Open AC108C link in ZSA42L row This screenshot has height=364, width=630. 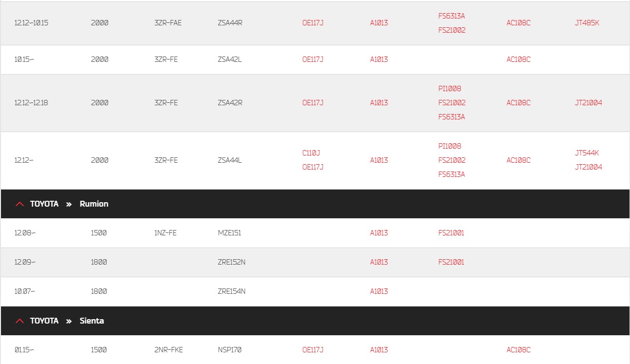[x=518, y=59]
